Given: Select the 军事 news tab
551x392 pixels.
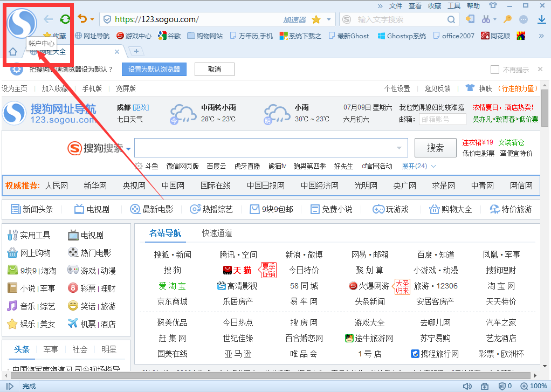Looking at the screenshot, I should tap(51, 349).
